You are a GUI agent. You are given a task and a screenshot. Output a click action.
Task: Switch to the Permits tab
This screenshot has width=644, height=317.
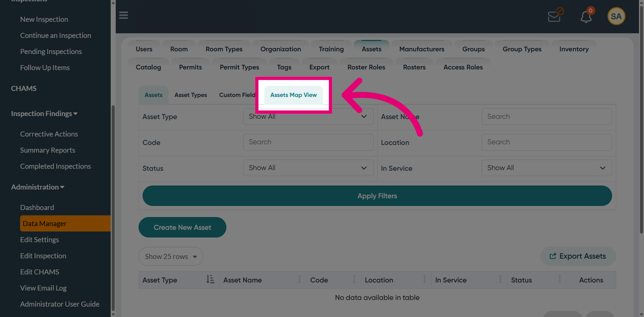(x=190, y=67)
